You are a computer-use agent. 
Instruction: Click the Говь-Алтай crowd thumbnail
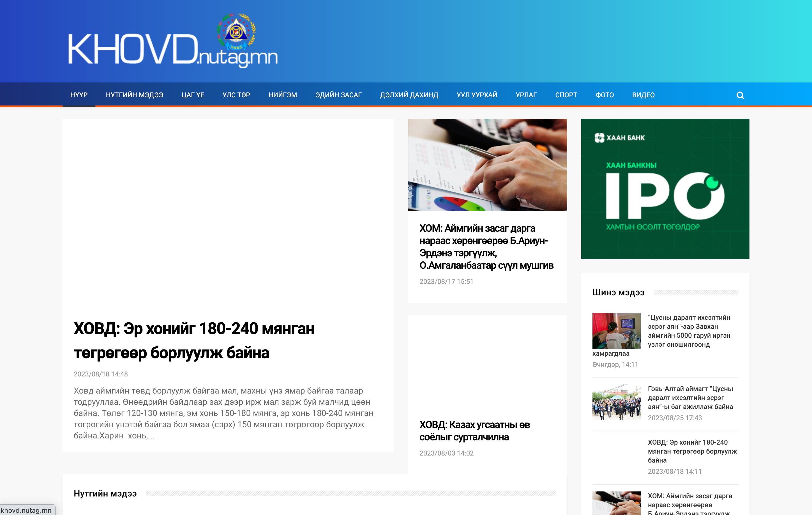tap(616, 402)
